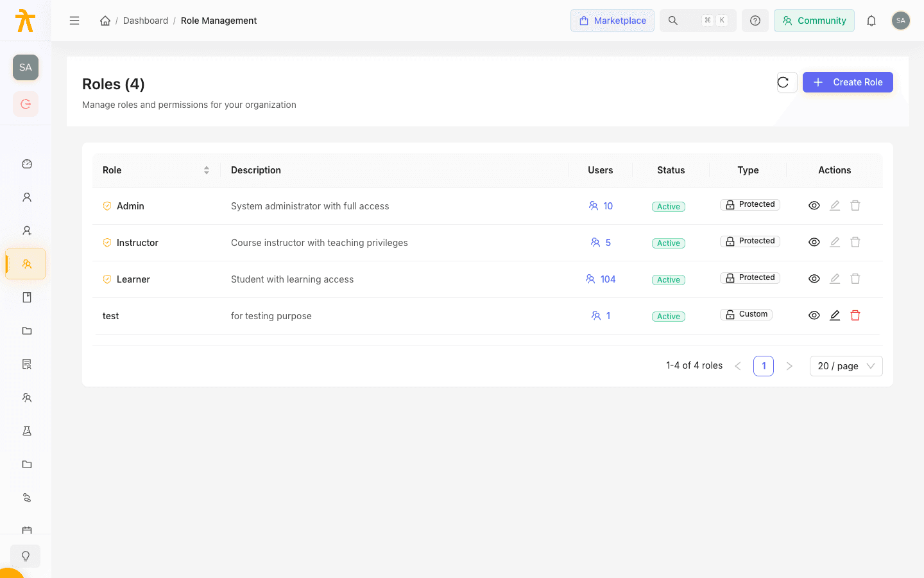Click the trash icon in Learner row
924x578 pixels.
pyautogui.click(x=855, y=279)
